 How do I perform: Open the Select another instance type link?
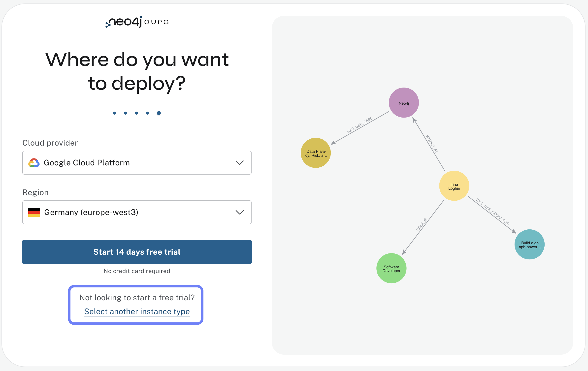pos(137,311)
